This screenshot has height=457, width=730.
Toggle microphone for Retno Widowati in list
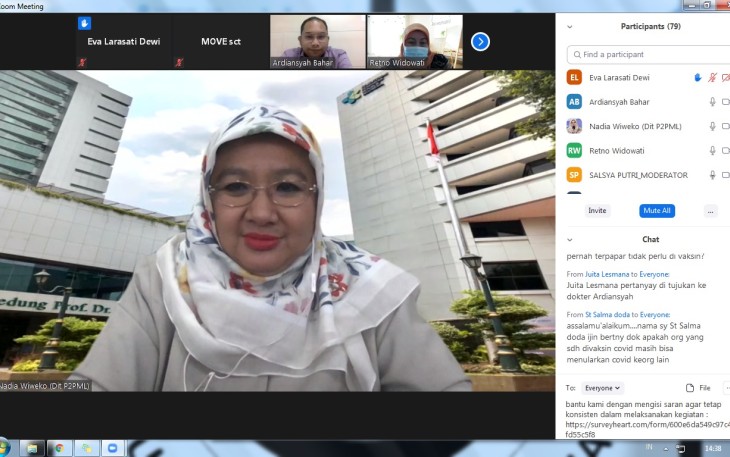click(x=712, y=150)
